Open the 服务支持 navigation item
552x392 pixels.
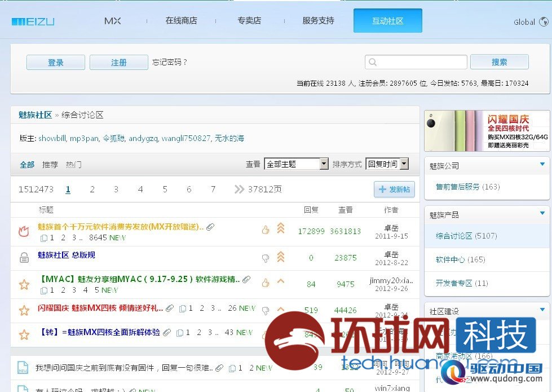(318, 21)
